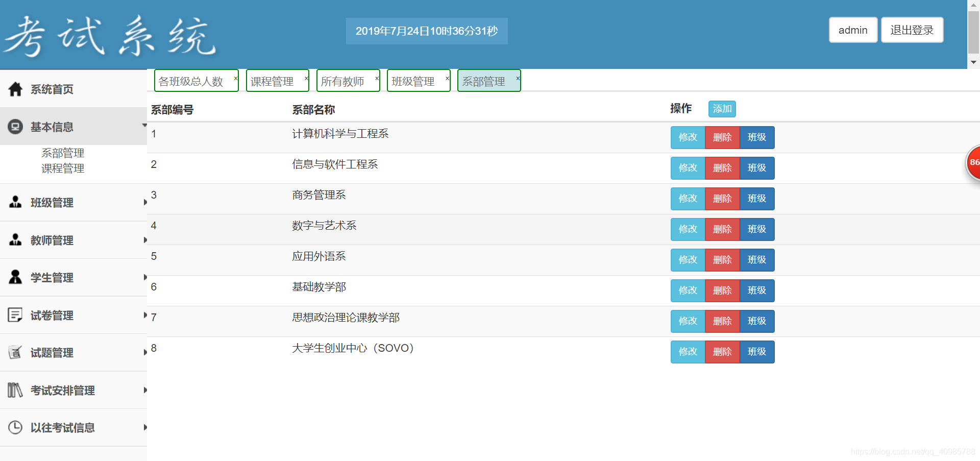Click the 添加 button to add department
The height and width of the screenshot is (461, 980).
pos(722,109)
